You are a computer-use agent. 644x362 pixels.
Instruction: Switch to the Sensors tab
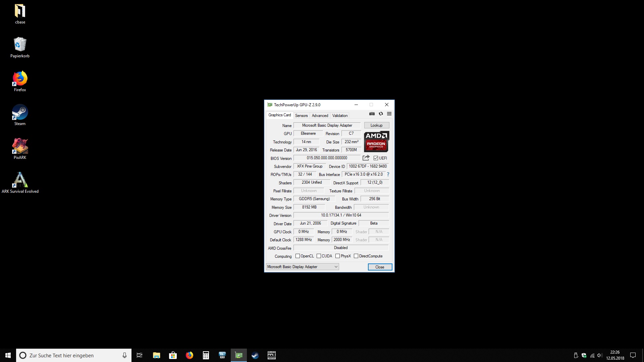pyautogui.click(x=301, y=116)
